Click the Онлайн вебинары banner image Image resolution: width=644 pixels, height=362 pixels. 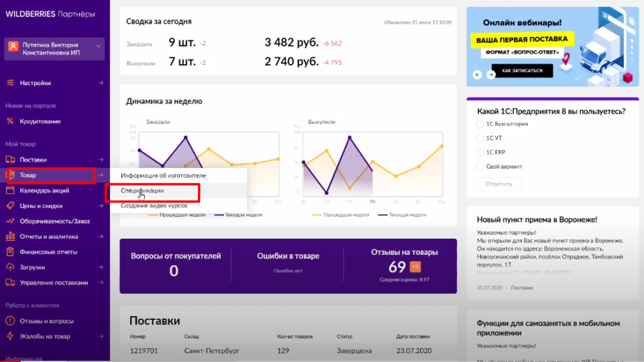tap(552, 47)
